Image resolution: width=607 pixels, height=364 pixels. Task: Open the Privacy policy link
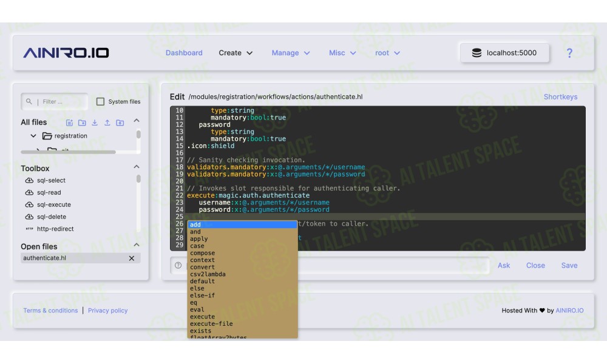click(107, 310)
